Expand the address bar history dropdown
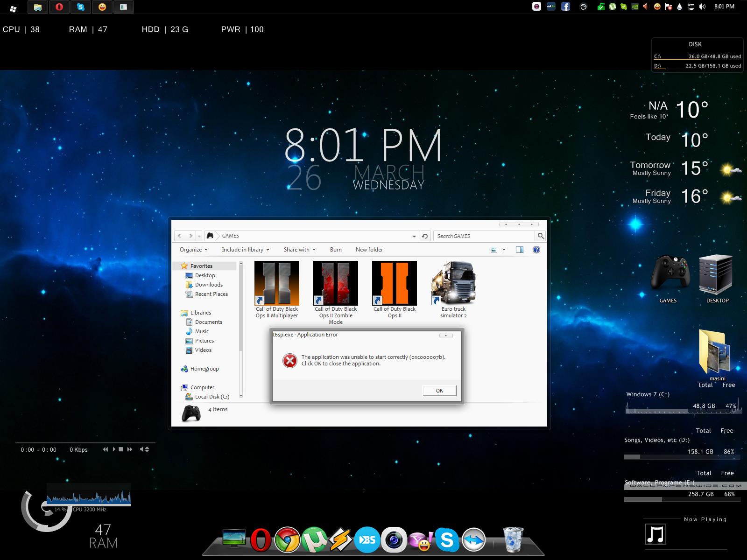This screenshot has width=747, height=560. (414, 236)
